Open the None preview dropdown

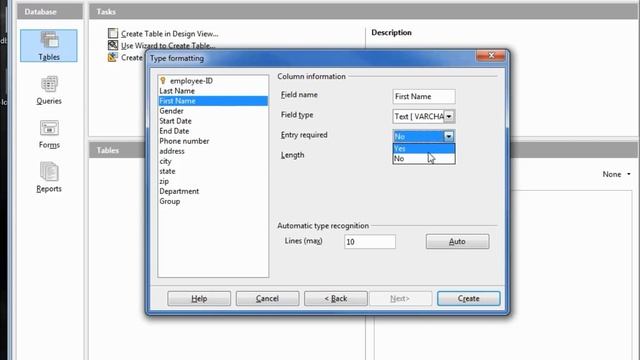(616, 174)
